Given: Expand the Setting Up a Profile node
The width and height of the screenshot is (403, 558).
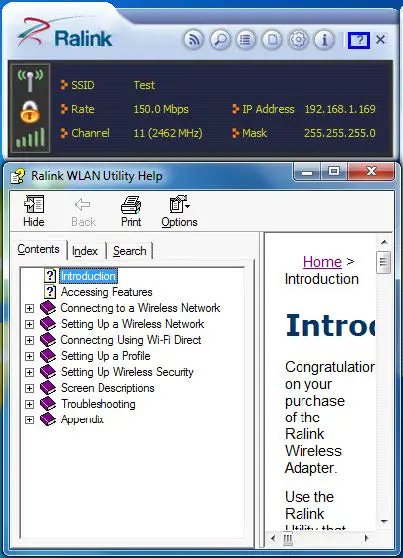Looking at the screenshot, I should (30, 356).
